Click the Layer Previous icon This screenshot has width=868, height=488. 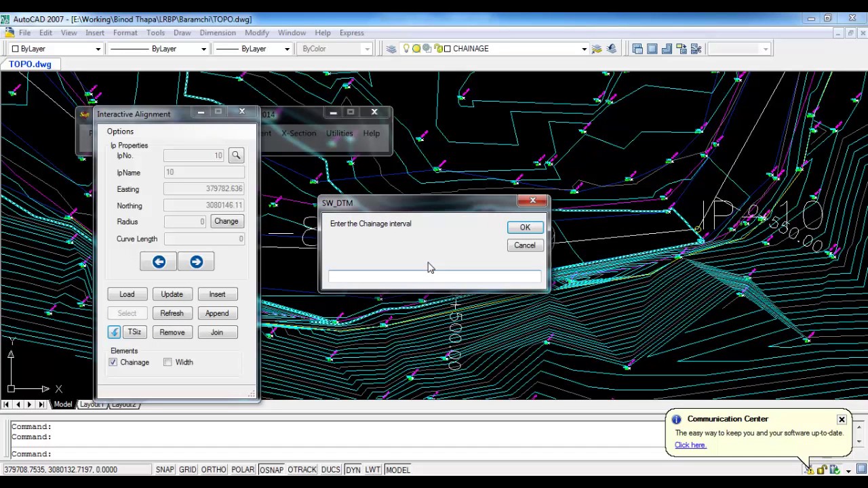point(612,49)
